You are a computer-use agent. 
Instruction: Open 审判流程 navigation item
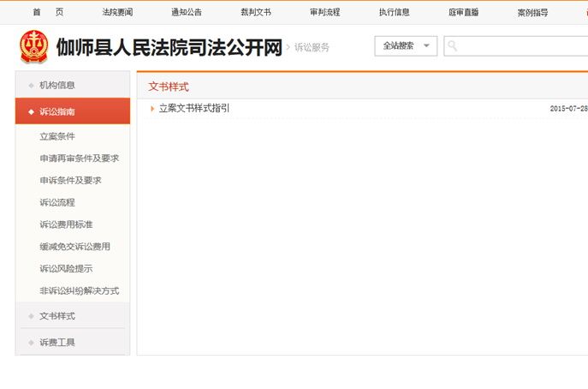pyautogui.click(x=325, y=12)
